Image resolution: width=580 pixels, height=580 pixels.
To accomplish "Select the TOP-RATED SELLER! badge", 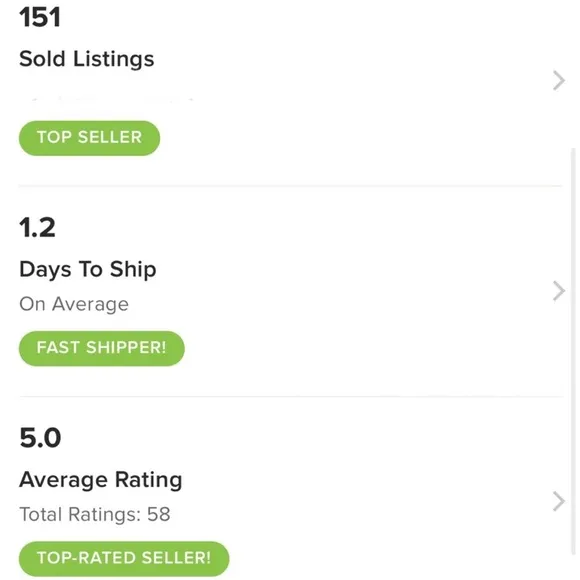I will pyautogui.click(x=124, y=559).
